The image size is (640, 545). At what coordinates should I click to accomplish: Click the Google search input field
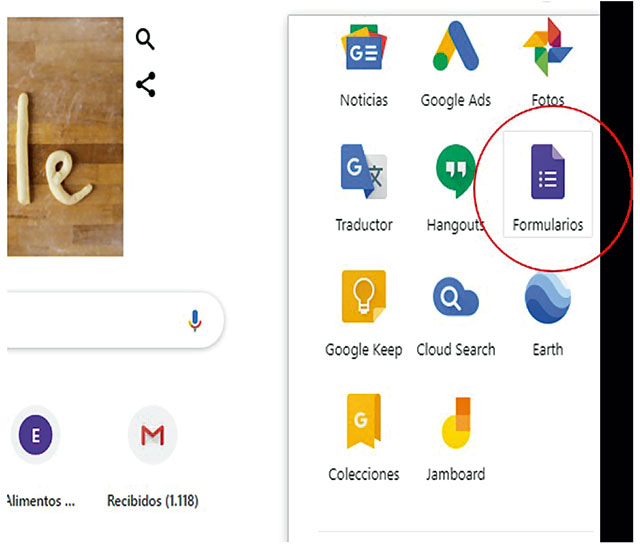90,321
